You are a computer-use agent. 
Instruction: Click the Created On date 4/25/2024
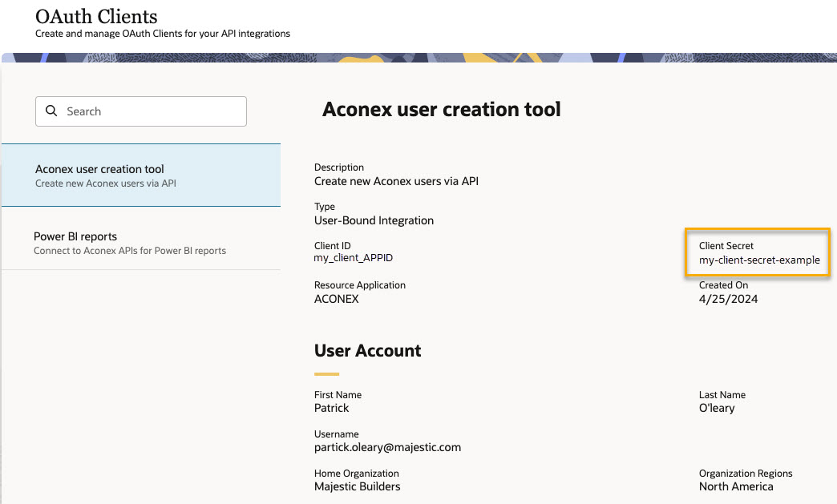[728, 299]
